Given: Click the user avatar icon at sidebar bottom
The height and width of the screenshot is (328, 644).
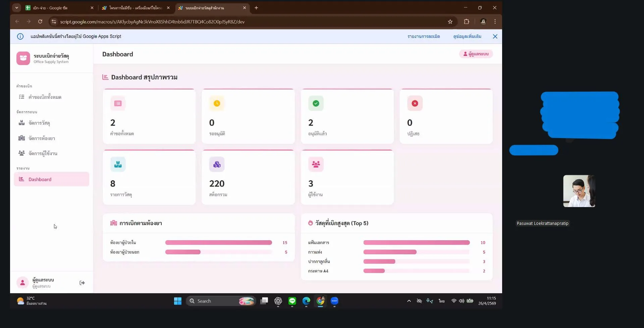Looking at the screenshot, I should click(x=23, y=283).
